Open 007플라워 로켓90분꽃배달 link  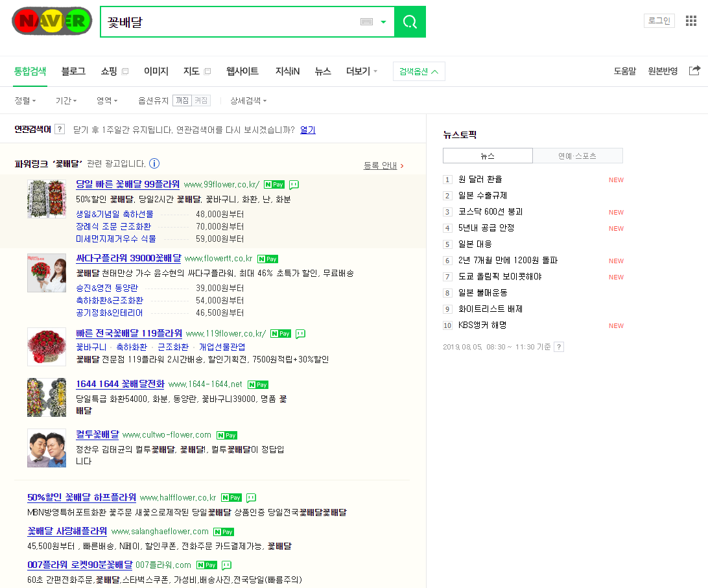coord(80,565)
